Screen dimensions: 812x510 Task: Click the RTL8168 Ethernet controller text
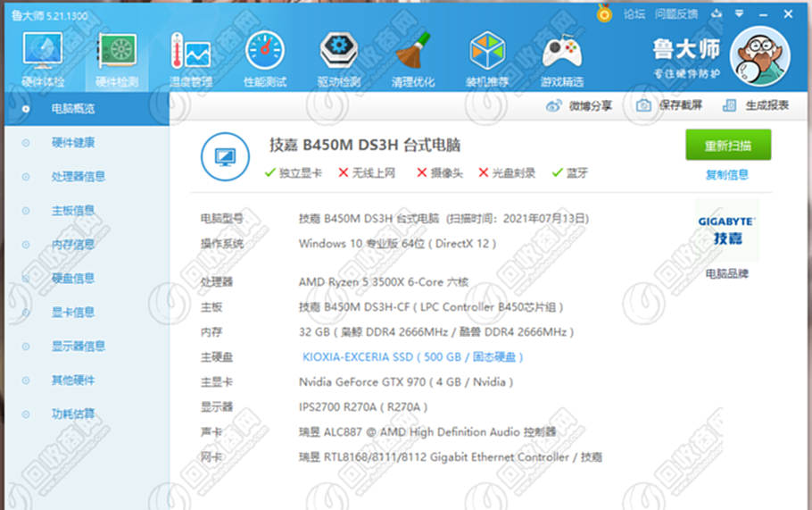[451, 457]
